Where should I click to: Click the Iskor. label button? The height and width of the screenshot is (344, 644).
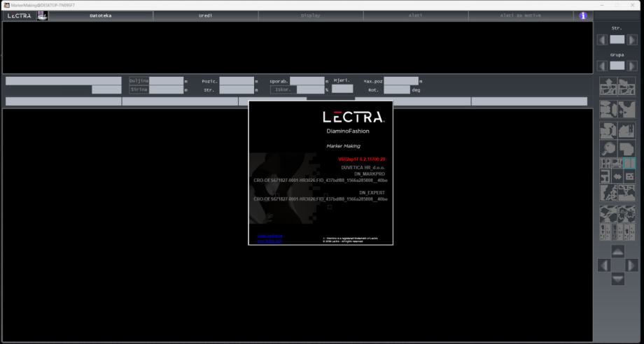pyautogui.click(x=283, y=89)
